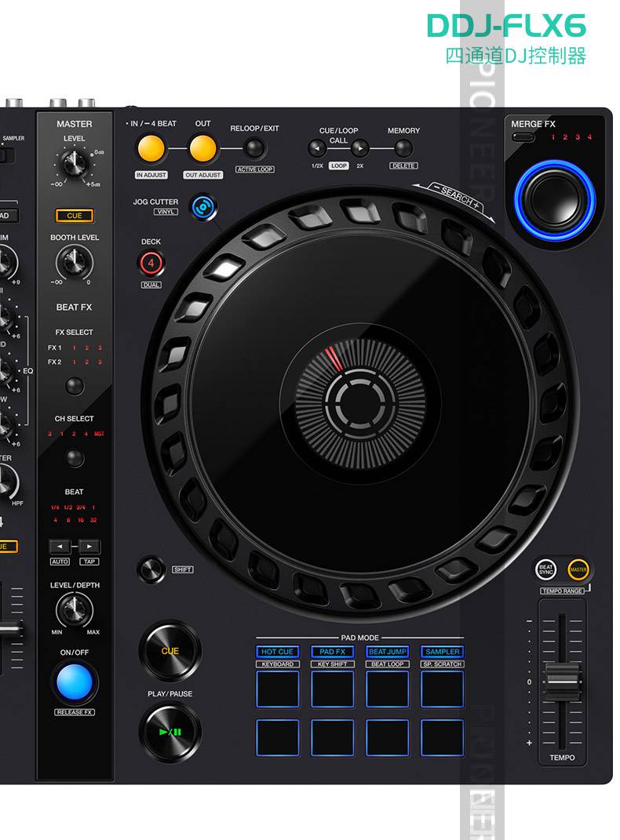Toggle the orange master CUE button

point(75,216)
